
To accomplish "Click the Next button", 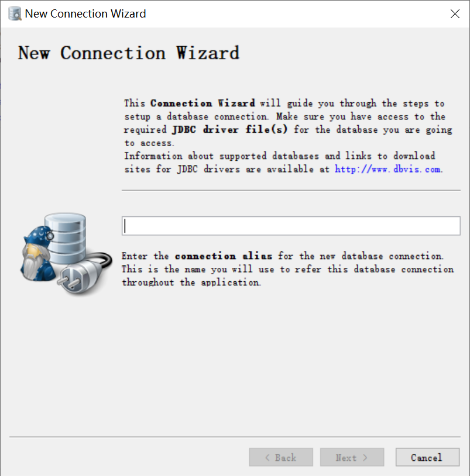I will pyautogui.click(x=352, y=457).
